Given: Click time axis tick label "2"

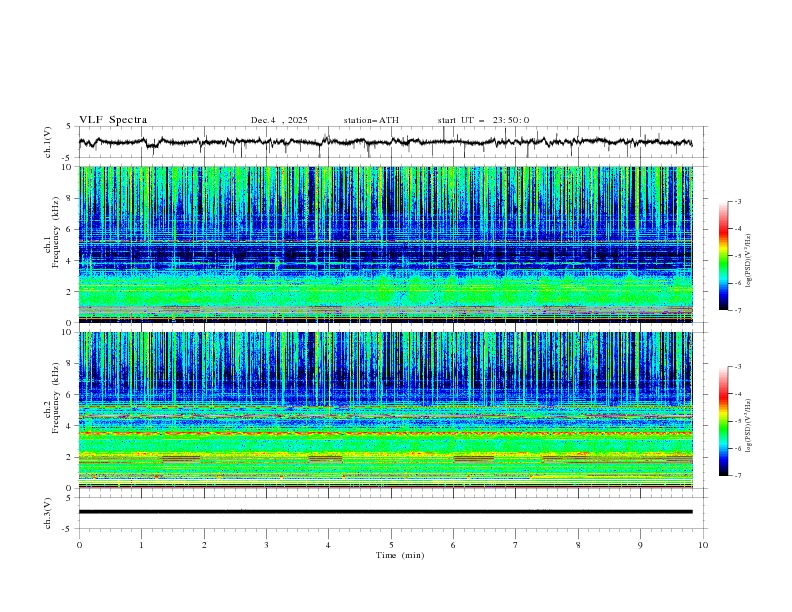Looking at the screenshot, I should pyautogui.click(x=204, y=545).
